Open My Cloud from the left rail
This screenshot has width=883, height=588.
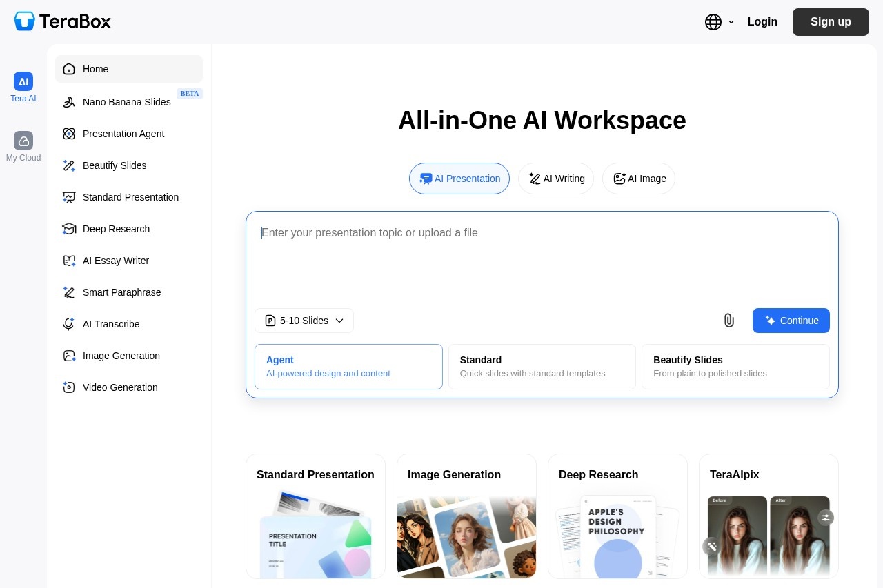click(x=23, y=141)
